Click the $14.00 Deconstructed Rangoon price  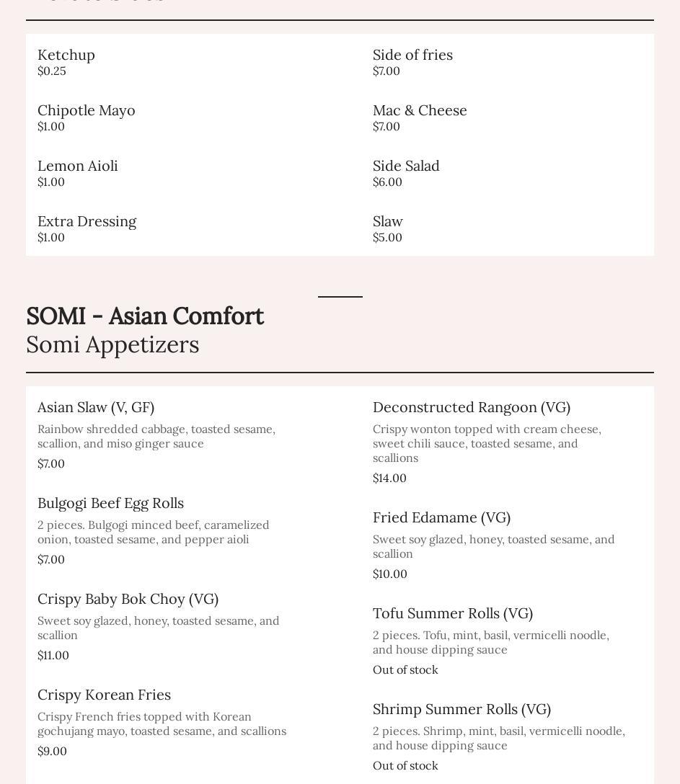pos(389,478)
